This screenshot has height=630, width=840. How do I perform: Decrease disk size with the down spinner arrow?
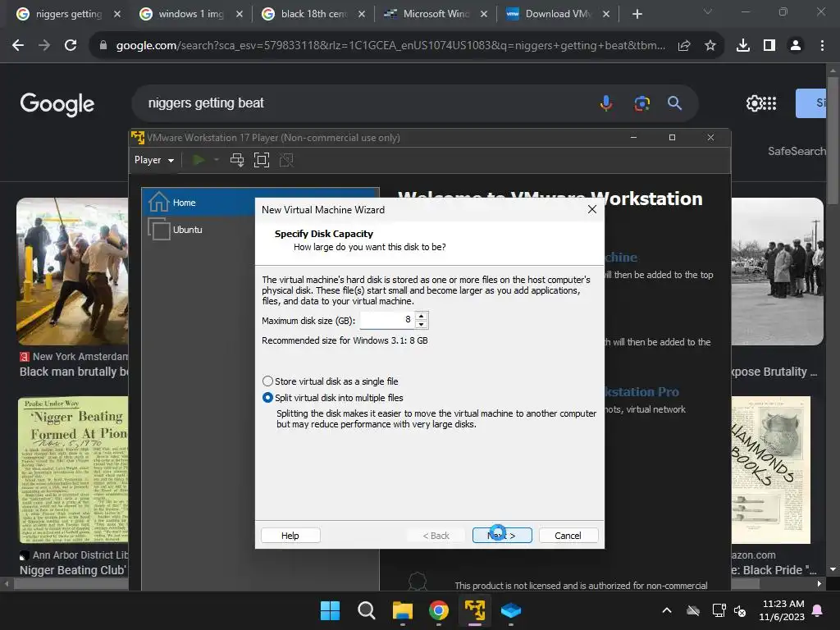(x=421, y=324)
